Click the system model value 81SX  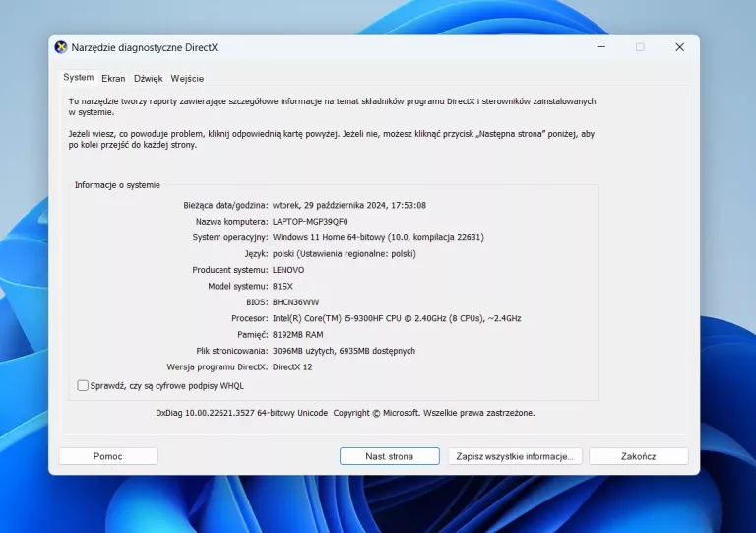[x=283, y=286]
